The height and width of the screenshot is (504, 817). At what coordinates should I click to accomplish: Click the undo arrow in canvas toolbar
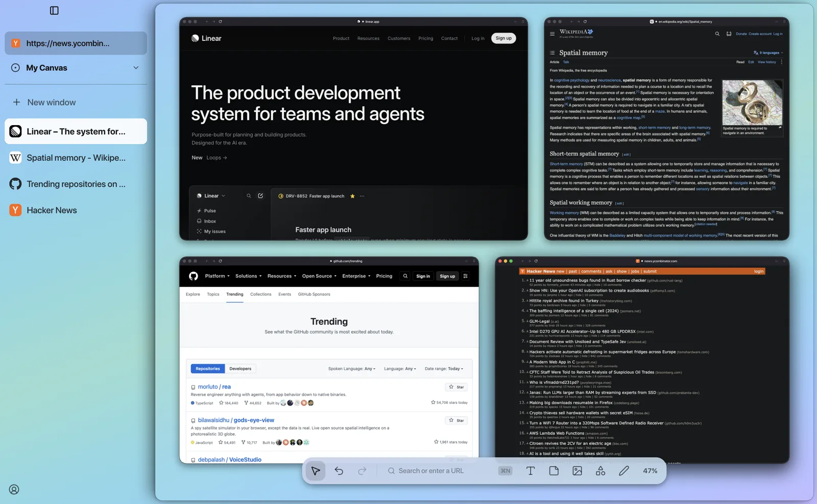tap(339, 471)
